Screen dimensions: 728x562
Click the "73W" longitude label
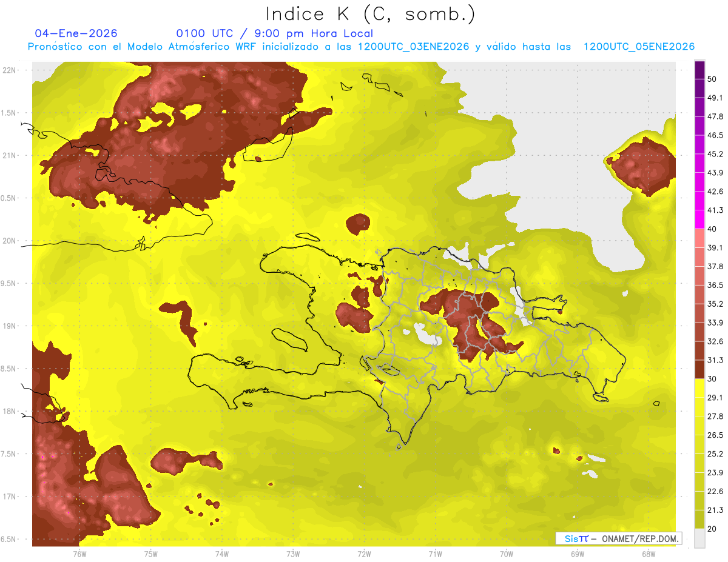tap(293, 554)
